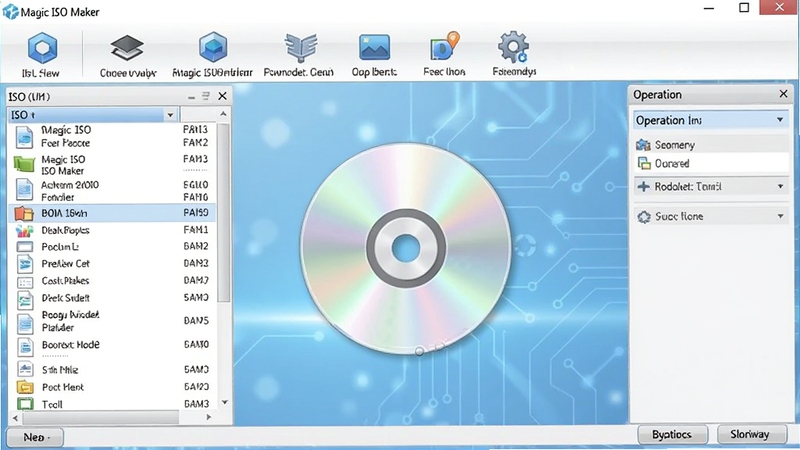This screenshot has height=450, width=800.
Task: Click the horizontal scrollbar left arrow in ISO list
Action: click(x=15, y=418)
